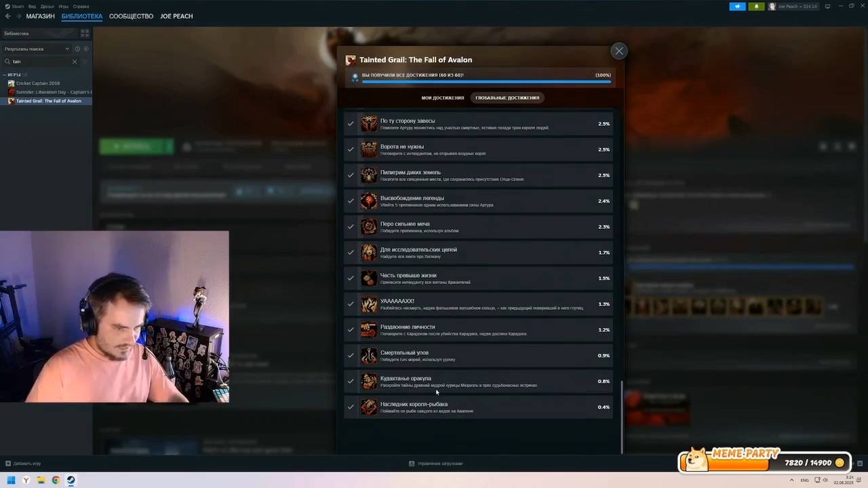Go back with the navigation arrow

tap(8, 16)
